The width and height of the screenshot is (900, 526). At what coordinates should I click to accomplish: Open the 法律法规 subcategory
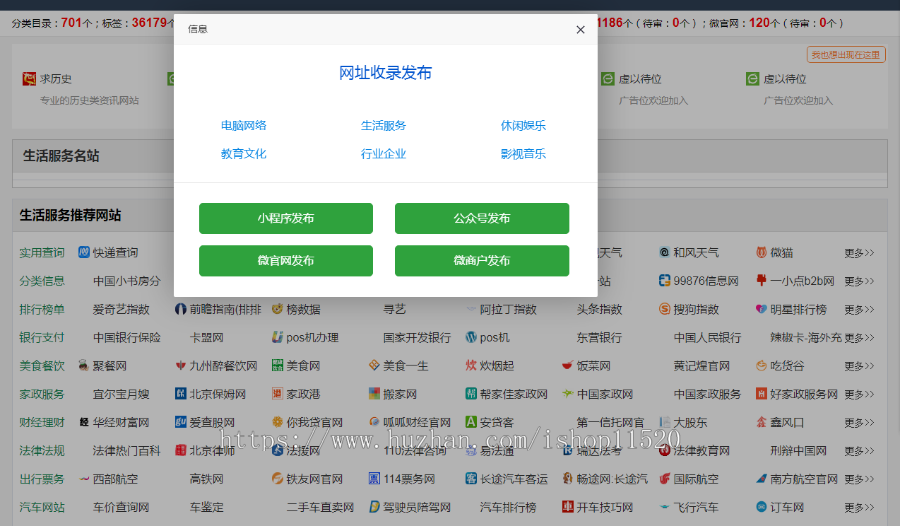pos(42,450)
